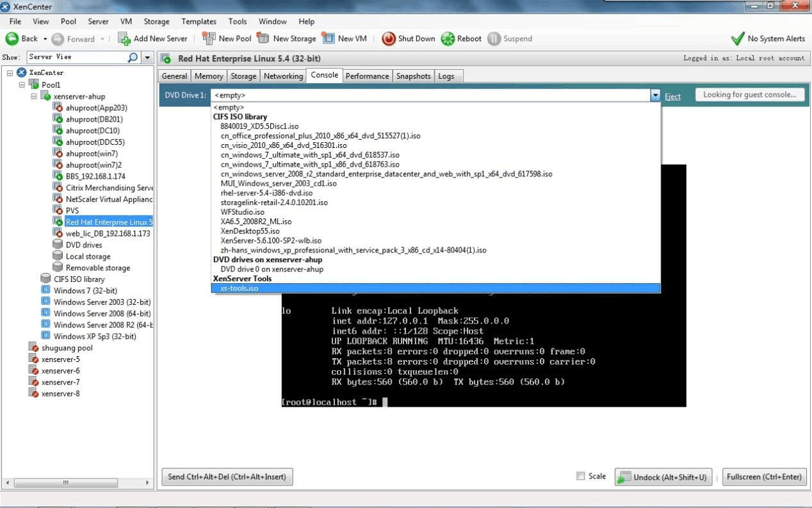Viewport: 812px width, 508px height.
Task: Click the green Reboot icon
Action: click(448, 39)
